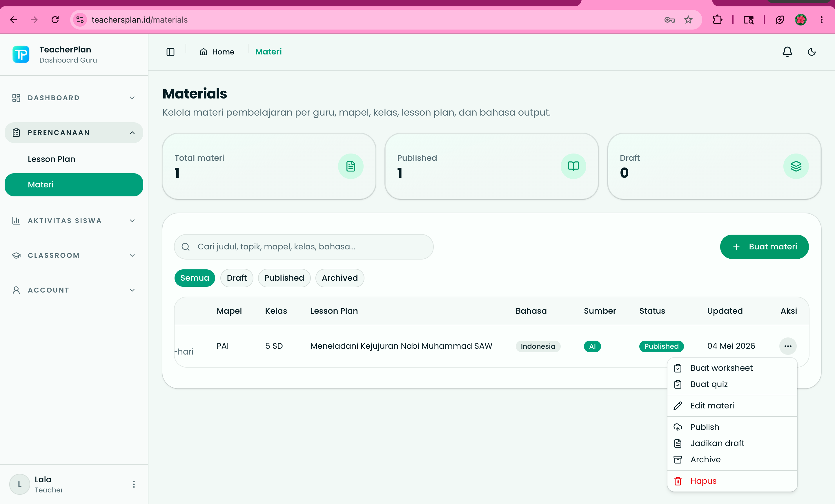The width and height of the screenshot is (835, 504).
Task: Select Materi in the sidebar
Action: (74, 185)
